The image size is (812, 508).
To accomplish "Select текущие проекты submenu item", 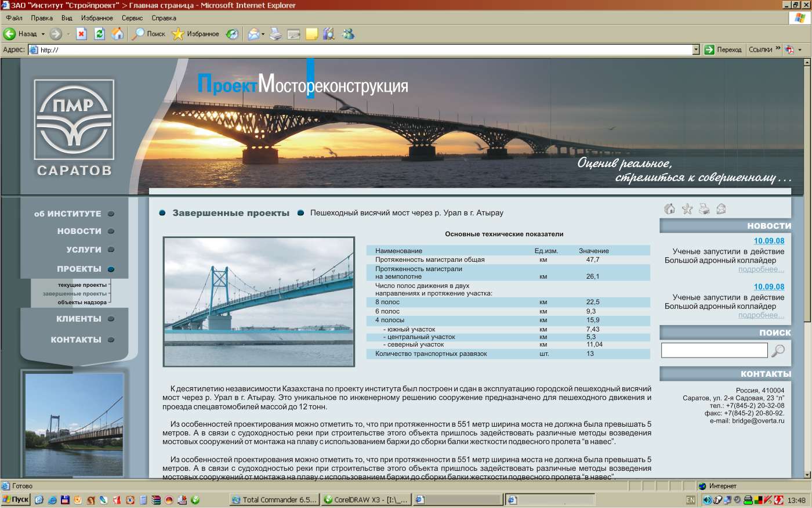I will click(82, 285).
